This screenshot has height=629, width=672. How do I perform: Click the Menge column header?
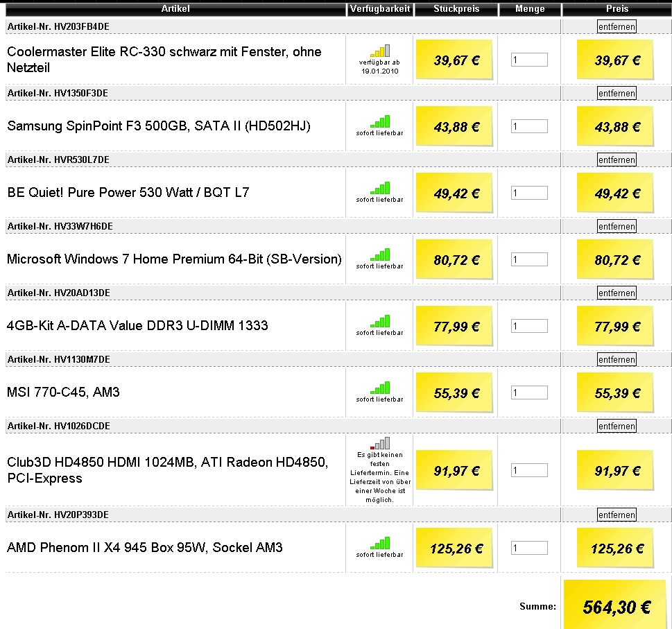point(530,9)
